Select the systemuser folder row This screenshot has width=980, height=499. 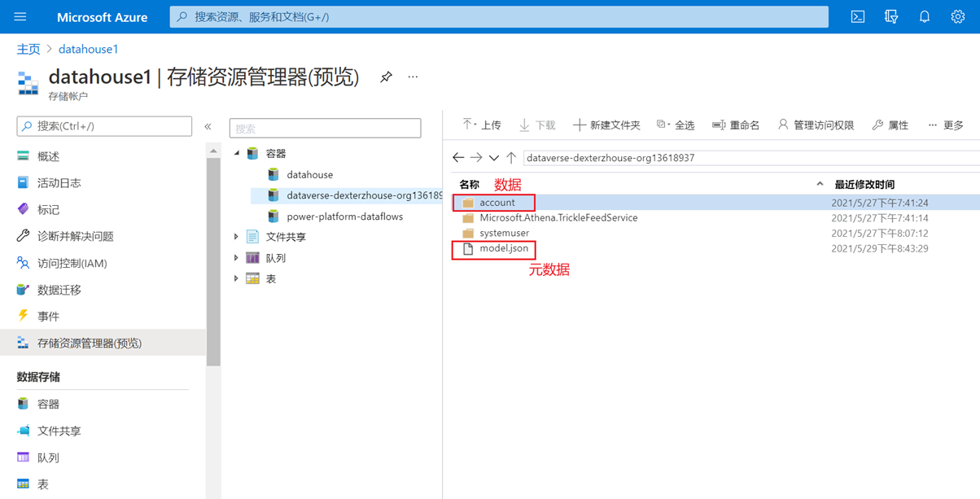click(x=716, y=233)
